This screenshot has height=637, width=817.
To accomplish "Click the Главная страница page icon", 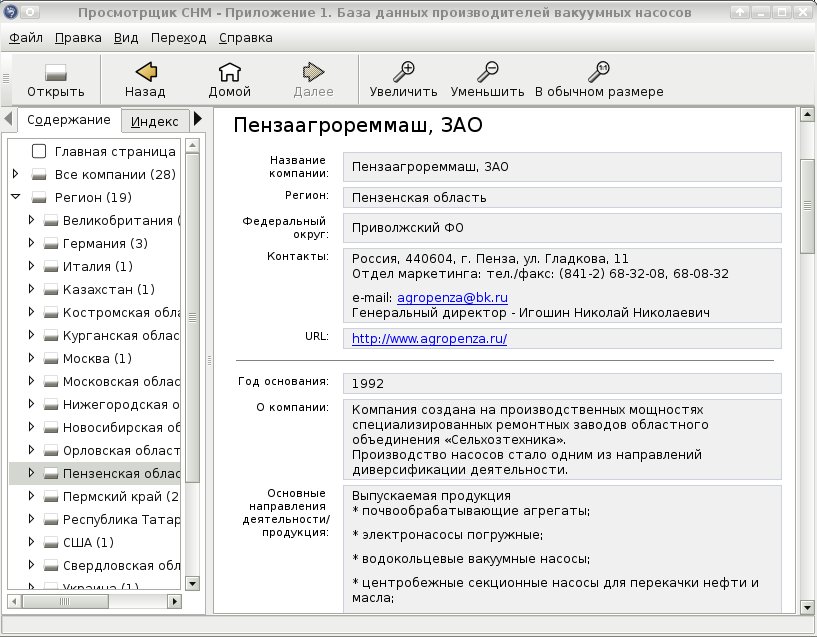I will [x=39, y=151].
